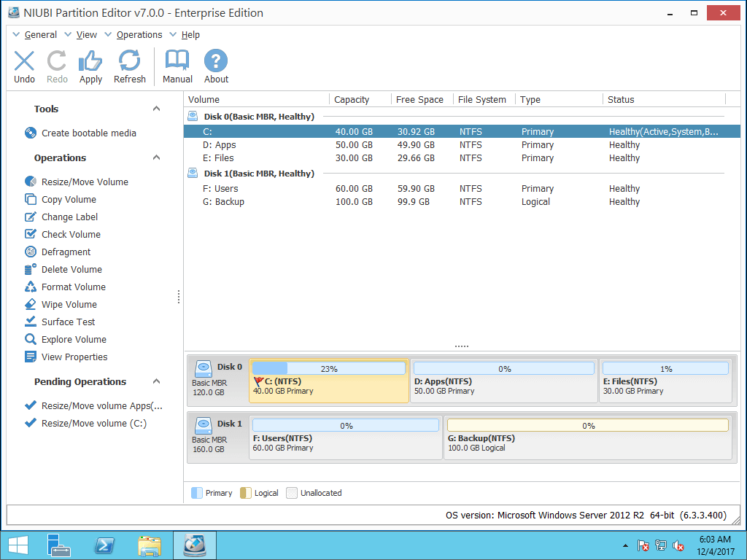This screenshot has width=747, height=560.
Task: Click the Logical legend color swatch
Action: click(245, 493)
